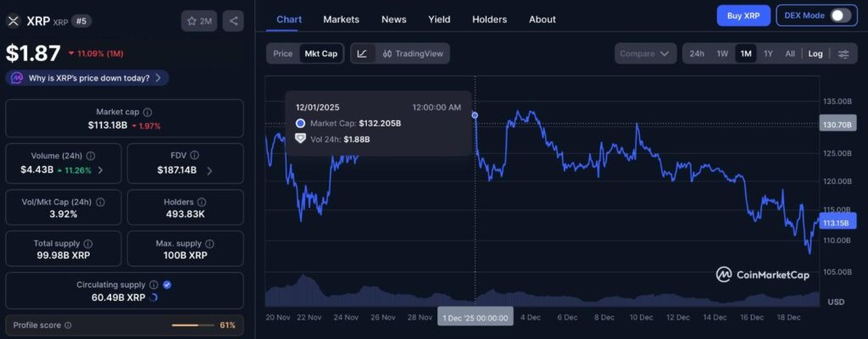Open 'Why is XRP's price down today?'

tap(87, 78)
